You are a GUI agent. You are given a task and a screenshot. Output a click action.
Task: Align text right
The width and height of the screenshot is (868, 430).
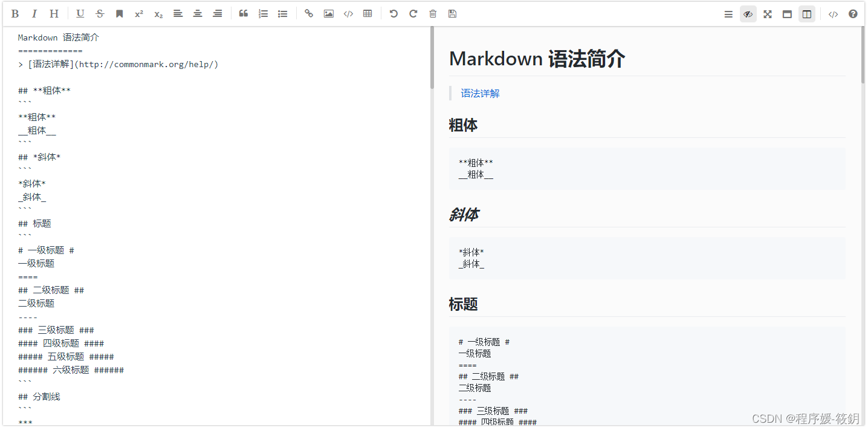point(218,14)
